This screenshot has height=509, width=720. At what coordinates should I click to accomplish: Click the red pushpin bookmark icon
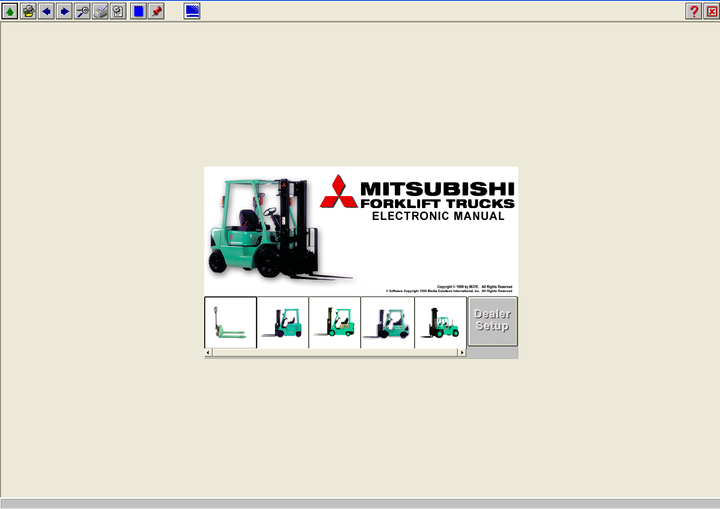coord(156,11)
